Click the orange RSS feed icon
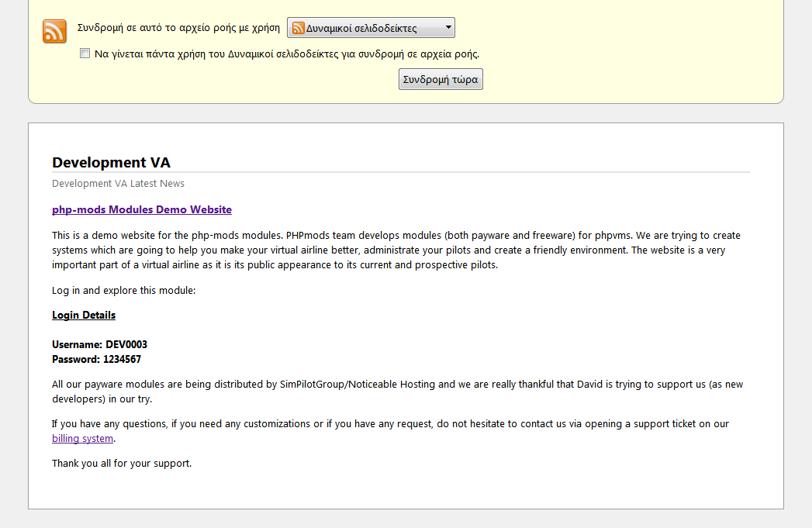Image resolution: width=812 pixels, height=528 pixels. [x=54, y=31]
